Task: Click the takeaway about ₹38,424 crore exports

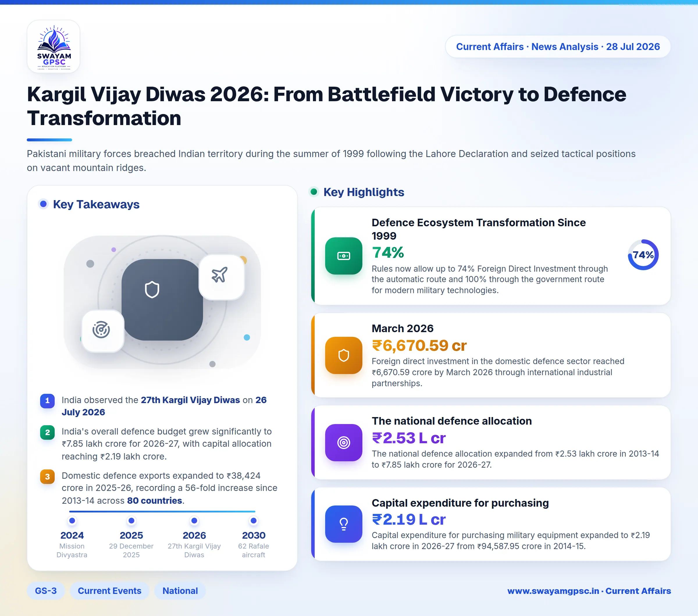Action: tap(169, 488)
